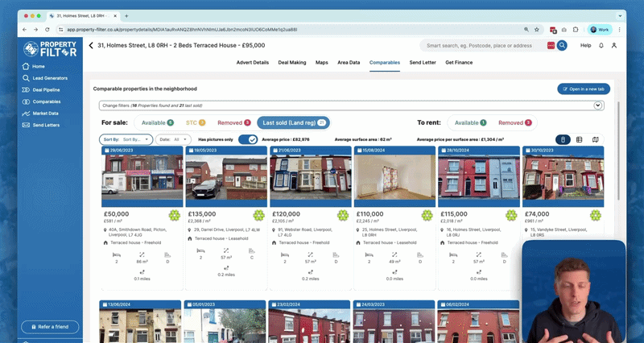This screenshot has height=343, width=644.
Task: Open the 25 Holmes Street property photo
Action: 394,177
